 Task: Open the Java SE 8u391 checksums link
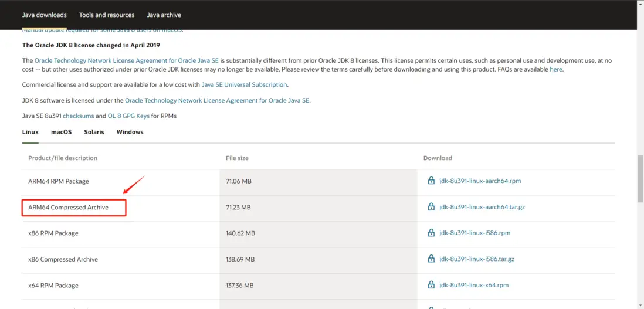77,116
